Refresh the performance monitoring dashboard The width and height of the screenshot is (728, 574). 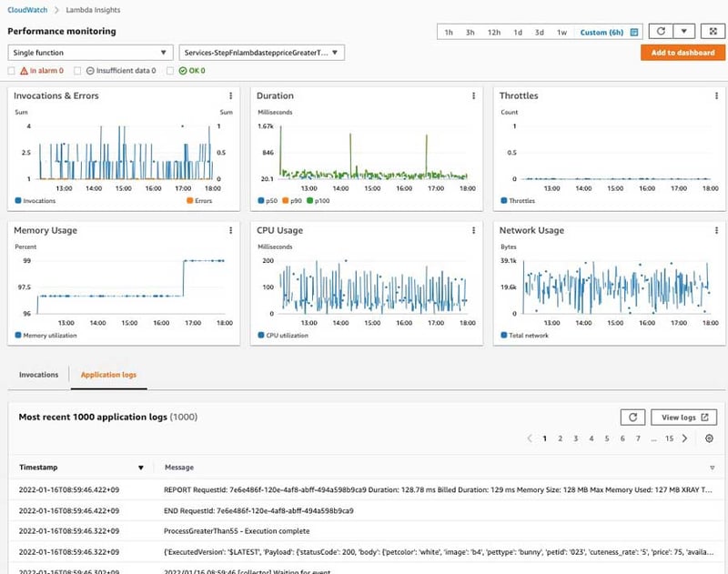pos(661,32)
